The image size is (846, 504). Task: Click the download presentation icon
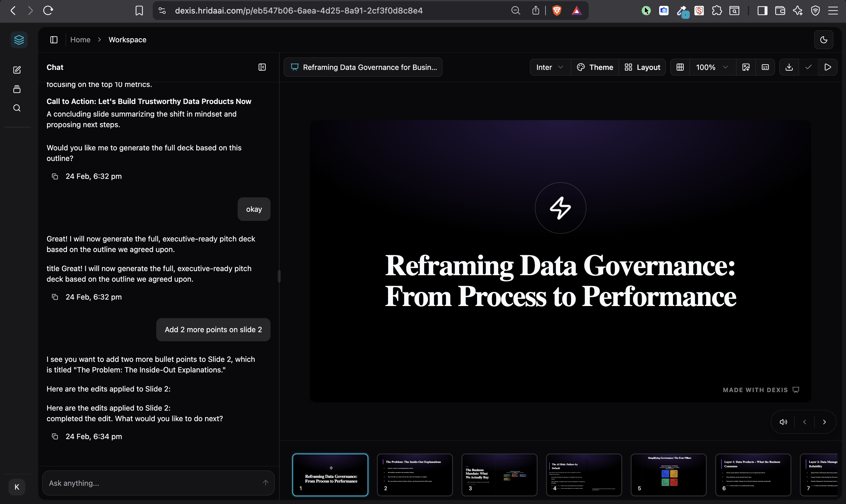[789, 67]
